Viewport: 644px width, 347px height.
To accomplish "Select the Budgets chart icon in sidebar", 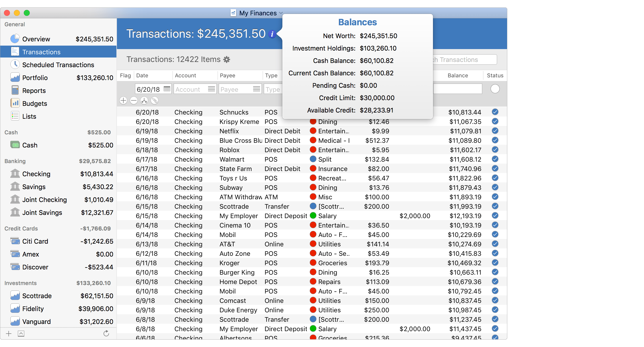I will coord(15,103).
